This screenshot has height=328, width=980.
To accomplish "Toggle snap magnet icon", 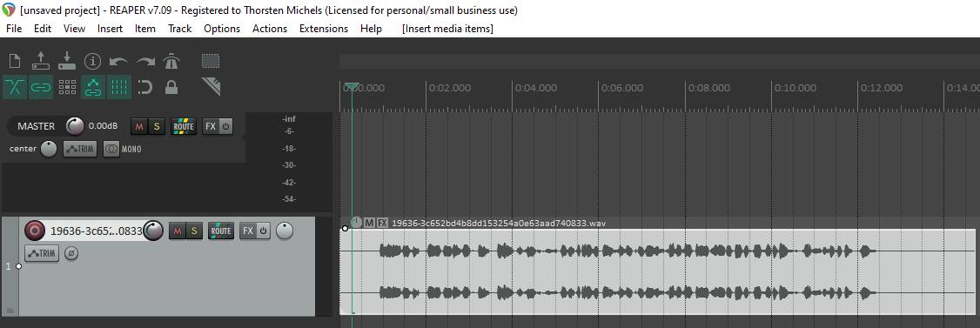I will (x=145, y=88).
